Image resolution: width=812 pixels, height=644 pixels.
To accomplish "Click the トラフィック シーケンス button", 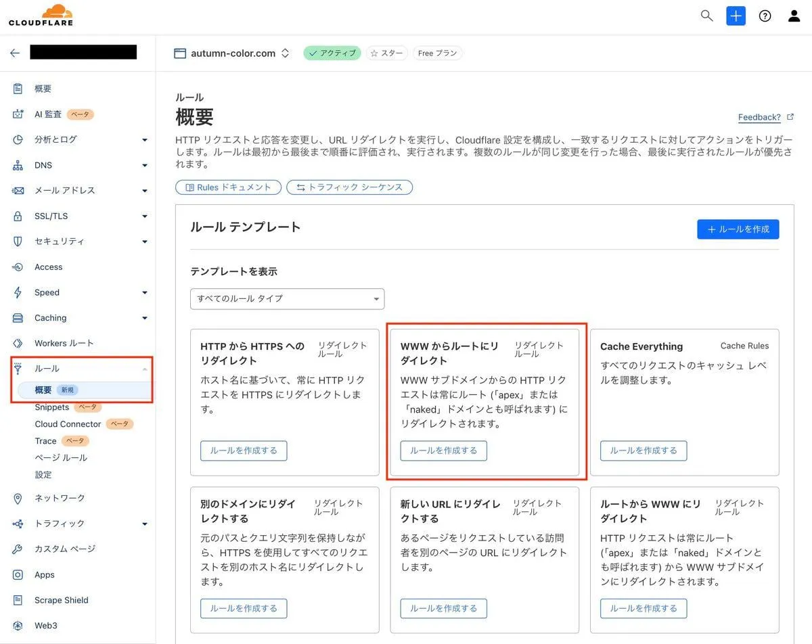I will 349,187.
